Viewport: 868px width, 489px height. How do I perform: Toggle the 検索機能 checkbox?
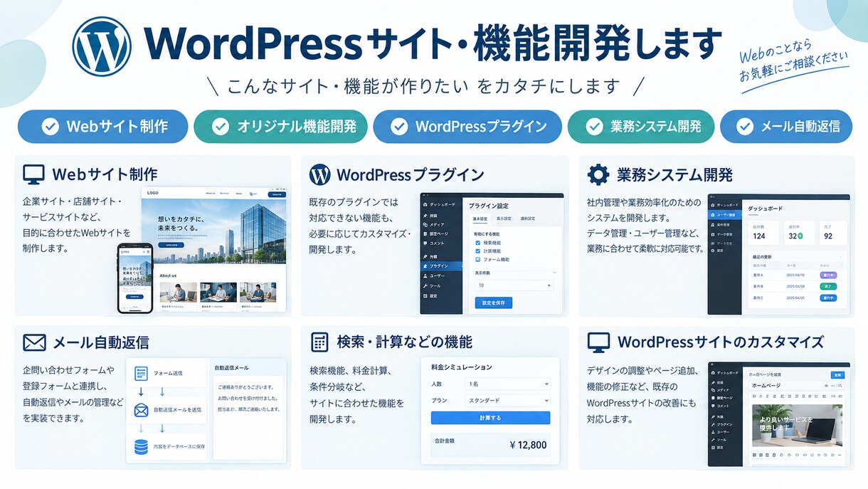pyautogui.click(x=478, y=243)
